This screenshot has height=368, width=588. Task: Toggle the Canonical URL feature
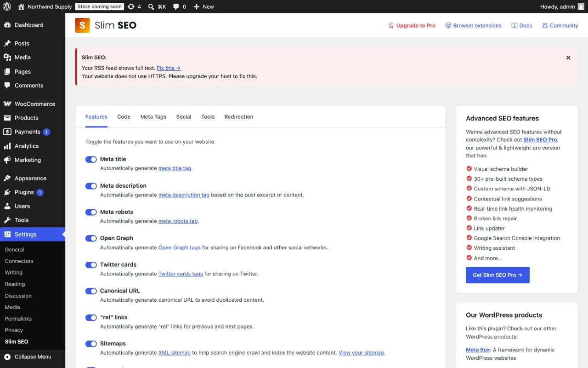pos(91,291)
